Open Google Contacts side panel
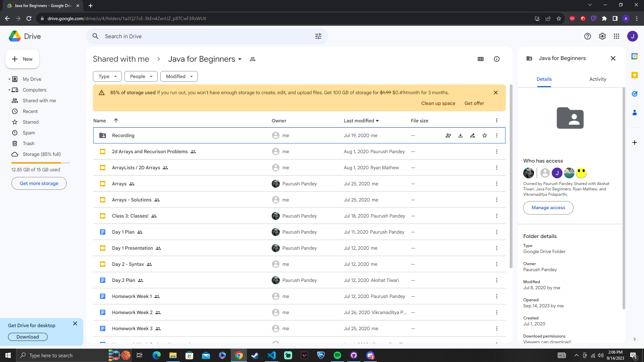The width and height of the screenshot is (644, 362). 635,113
